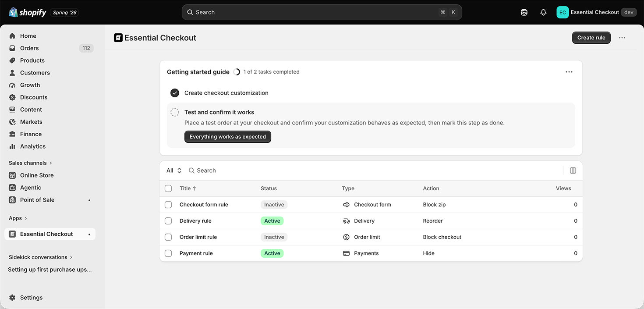Click the Markets globe icon

click(x=12, y=122)
